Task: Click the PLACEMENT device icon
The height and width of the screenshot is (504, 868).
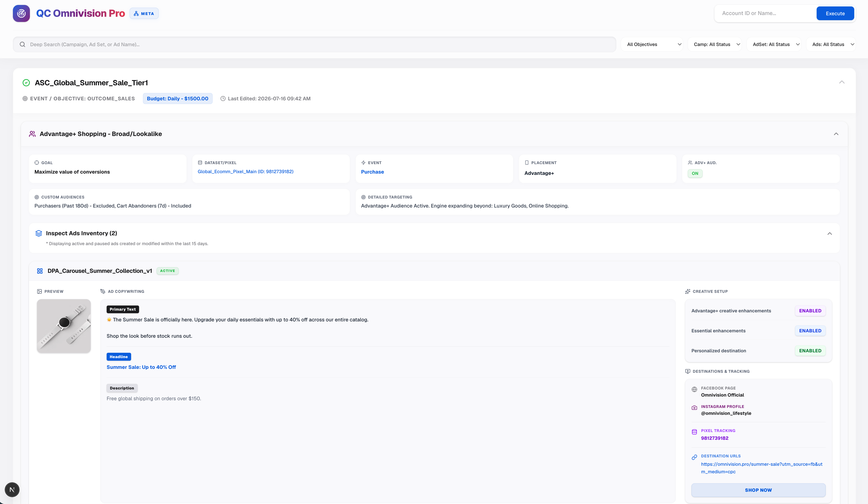Action: click(526, 162)
